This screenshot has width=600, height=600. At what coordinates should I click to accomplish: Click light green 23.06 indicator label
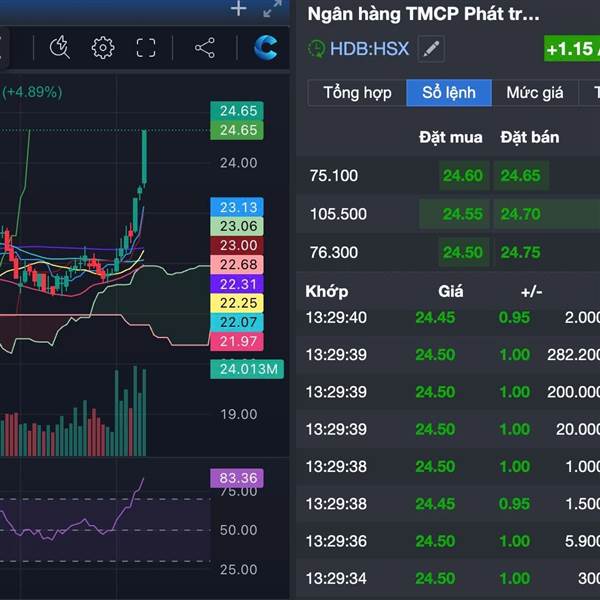237,226
